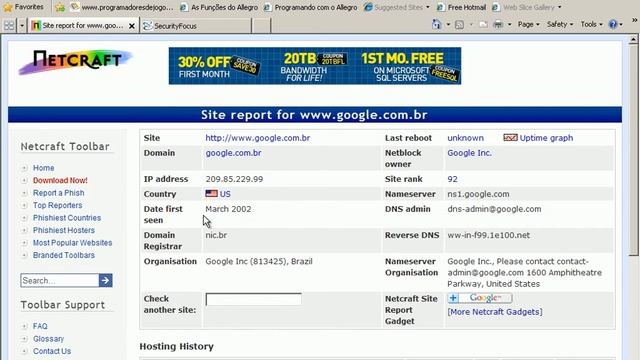Open the Phishiest Countries link

coord(67,218)
